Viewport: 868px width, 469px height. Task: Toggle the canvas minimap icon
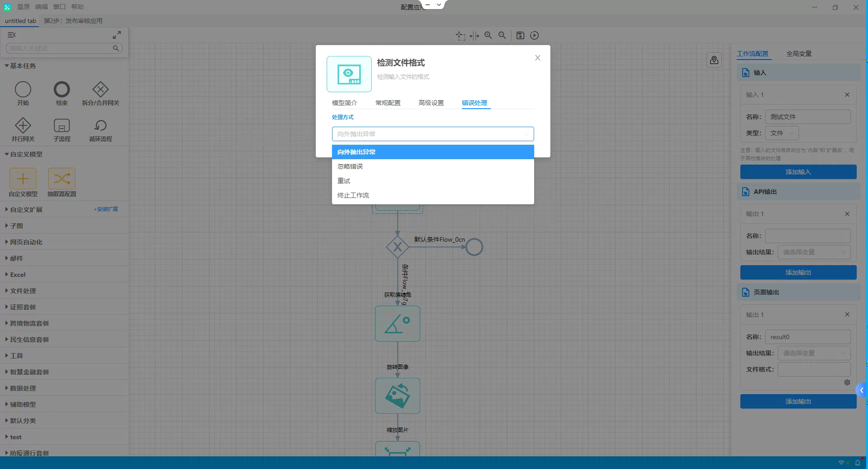click(714, 60)
